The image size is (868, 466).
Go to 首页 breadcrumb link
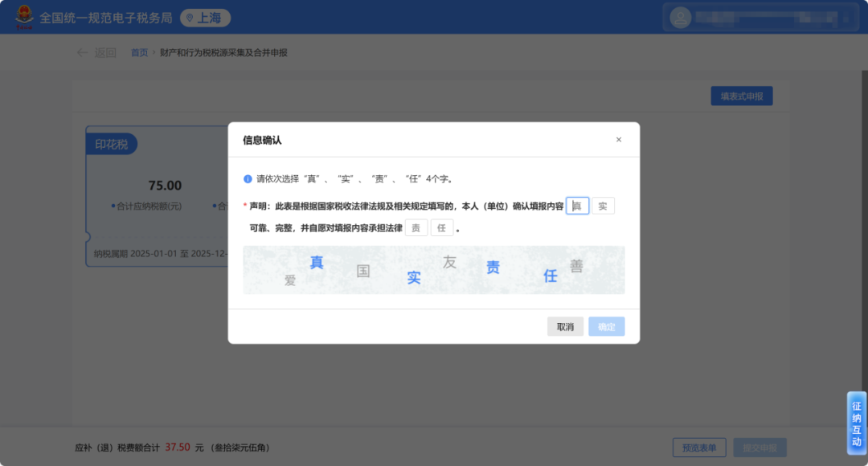tap(140, 53)
